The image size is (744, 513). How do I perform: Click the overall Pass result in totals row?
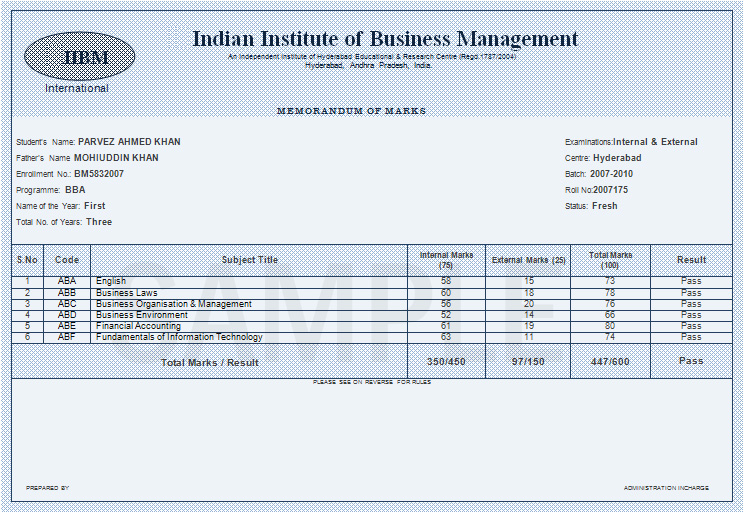point(691,361)
